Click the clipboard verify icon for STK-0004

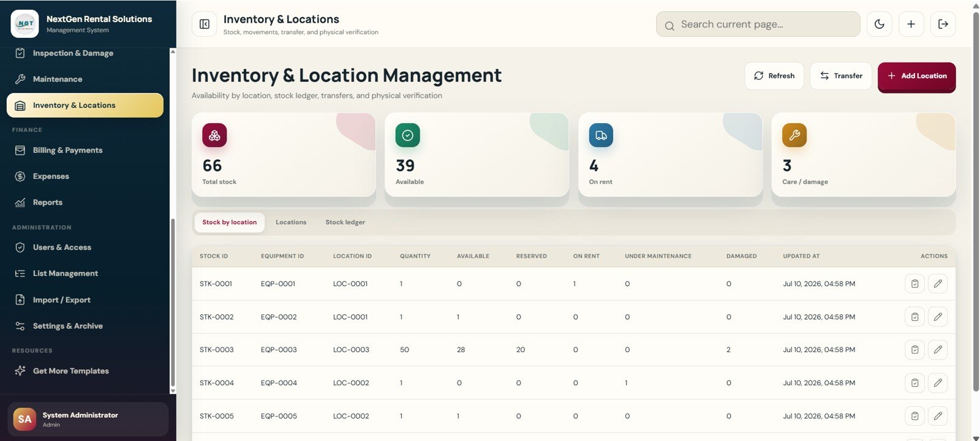tap(914, 383)
